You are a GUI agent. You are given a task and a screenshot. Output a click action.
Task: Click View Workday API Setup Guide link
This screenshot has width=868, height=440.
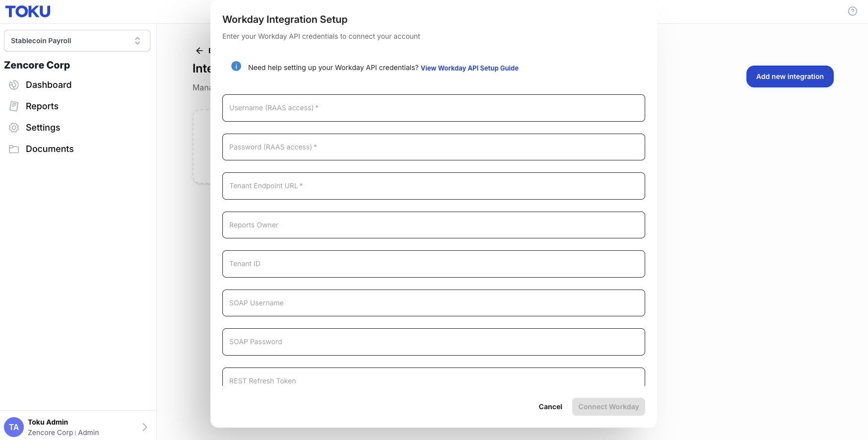click(x=469, y=68)
